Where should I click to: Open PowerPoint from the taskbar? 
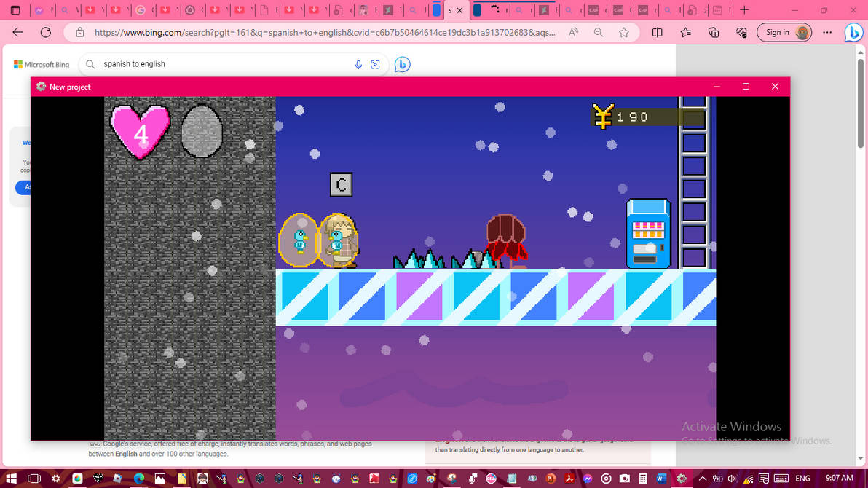tap(551, 478)
